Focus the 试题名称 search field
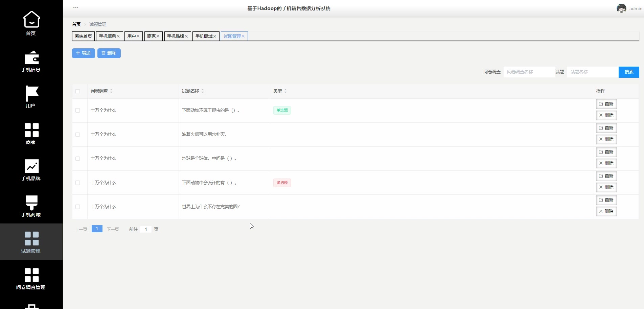This screenshot has width=644, height=309. 592,72
